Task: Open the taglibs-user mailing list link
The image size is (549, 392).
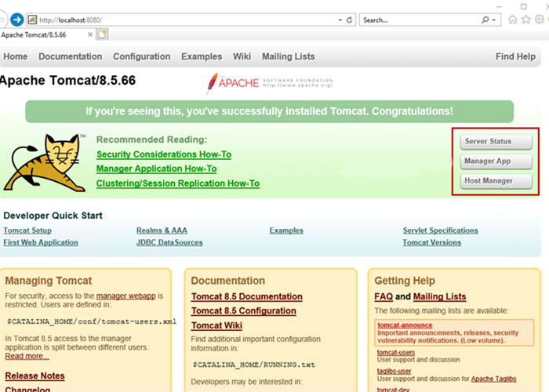Action: click(x=394, y=371)
